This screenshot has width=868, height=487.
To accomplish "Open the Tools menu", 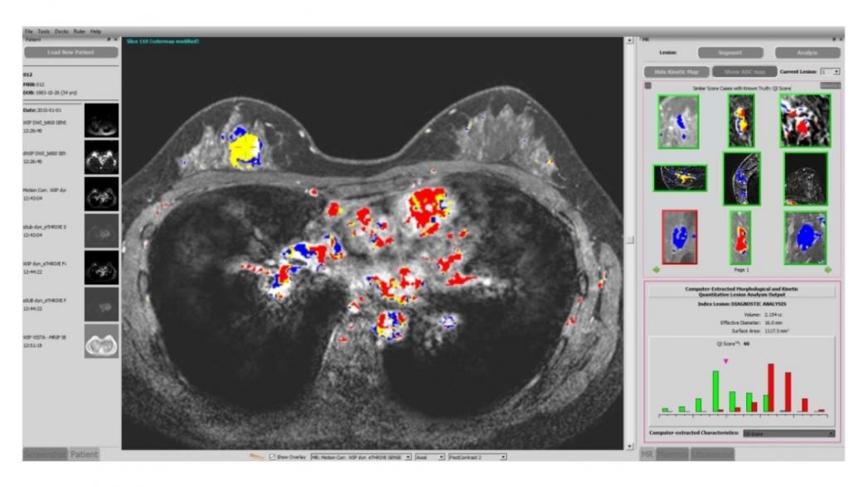I will point(42,31).
